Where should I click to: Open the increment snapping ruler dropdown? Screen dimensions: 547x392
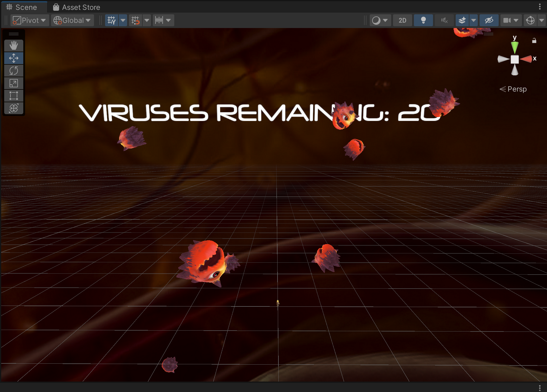pos(163,20)
